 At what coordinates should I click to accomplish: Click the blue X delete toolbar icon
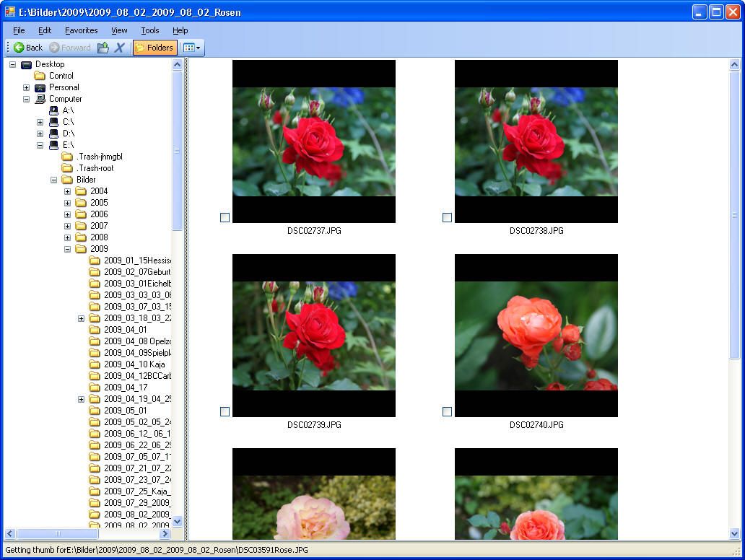click(119, 47)
